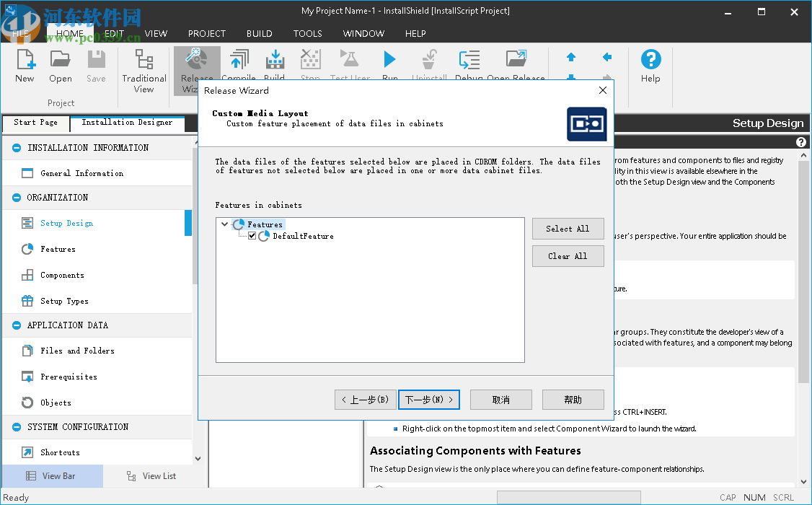Click Select All to check all features
Viewport: 812px width, 505px height.
(568, 229)
